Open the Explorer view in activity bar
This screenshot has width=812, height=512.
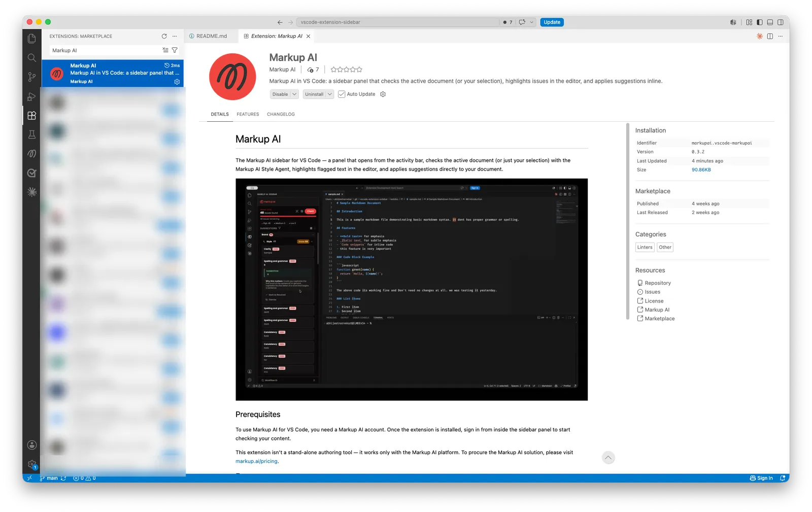click(31, 39)
